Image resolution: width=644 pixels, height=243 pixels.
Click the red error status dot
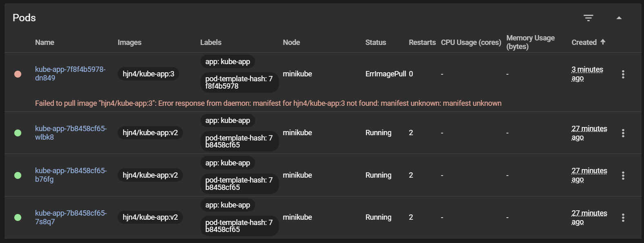tap(18, 74)
